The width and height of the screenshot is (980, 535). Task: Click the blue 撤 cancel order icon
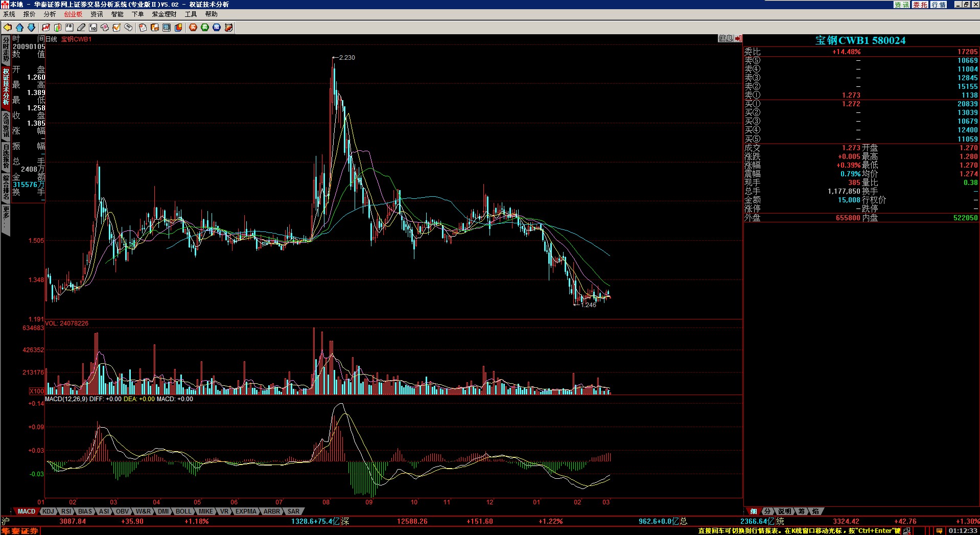[217, 28]
